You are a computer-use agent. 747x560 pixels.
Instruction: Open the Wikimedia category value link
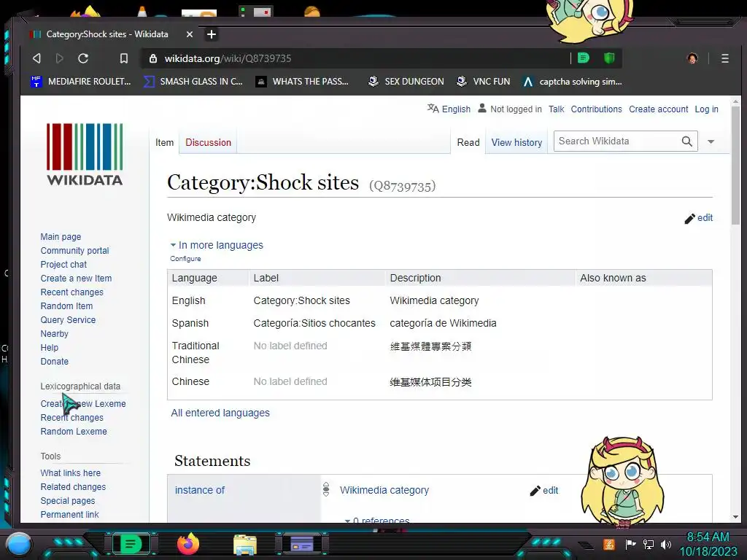(384, 490)
